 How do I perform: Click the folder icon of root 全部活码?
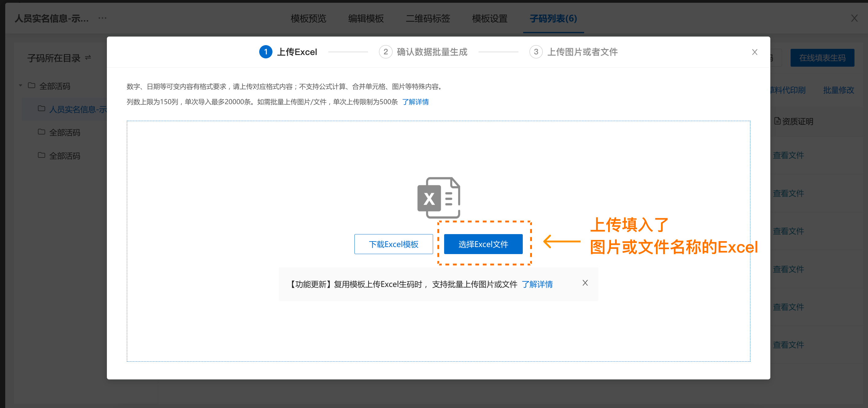click(31, 86)
